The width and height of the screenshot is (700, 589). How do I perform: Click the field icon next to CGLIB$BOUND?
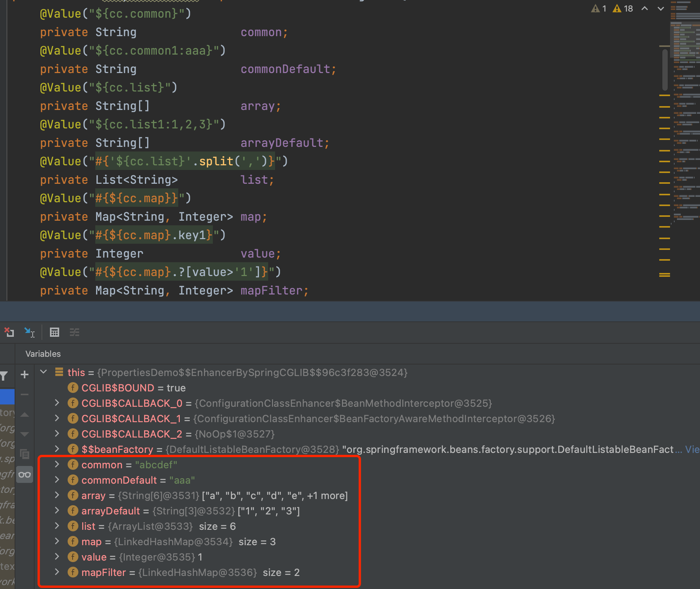pos(73,388)
